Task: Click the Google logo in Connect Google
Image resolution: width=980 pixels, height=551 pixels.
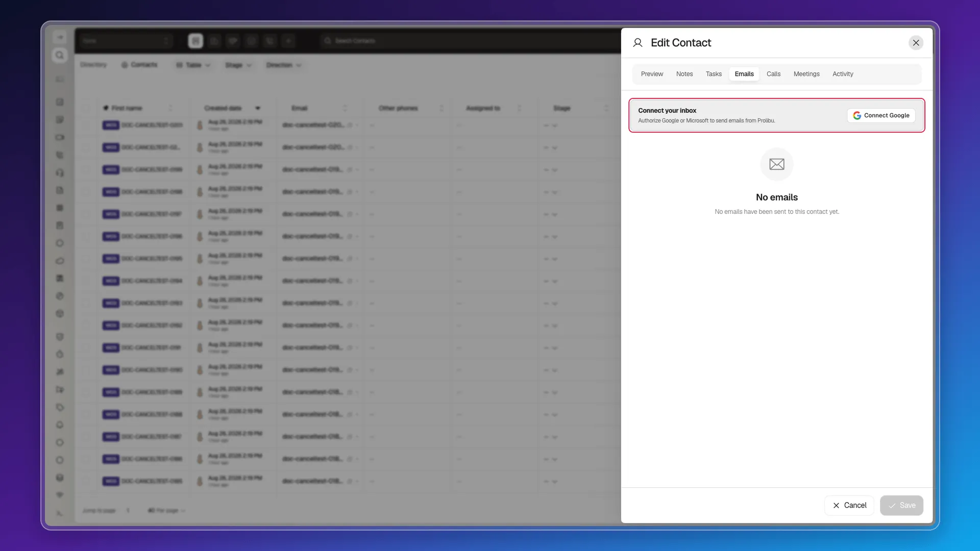Action: 857,115
